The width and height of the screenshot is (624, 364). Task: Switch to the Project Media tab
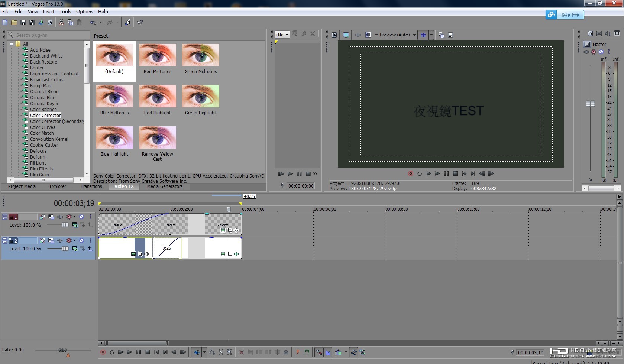[22, 186]
